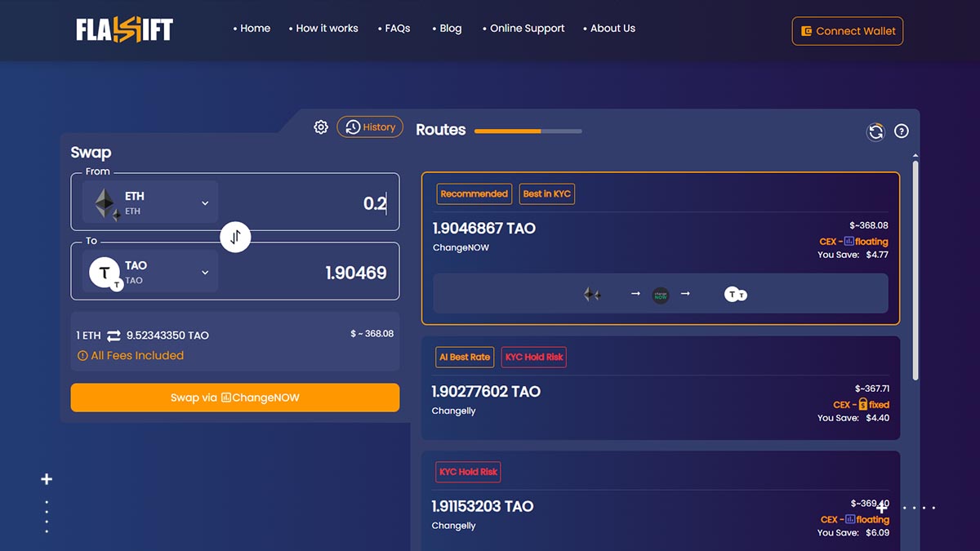Image resolution: width=980 pixels, height=551 pixels.
Task: Click the routes list scrollbar
Action: coord(915,269)
